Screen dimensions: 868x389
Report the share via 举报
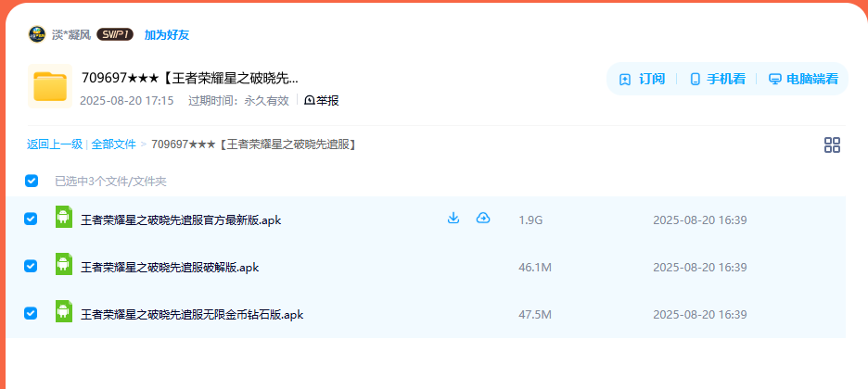[322, 101]
